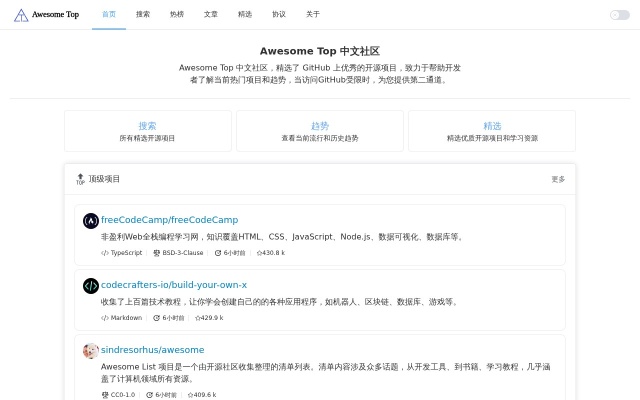
Task: Click the codecrafters-io avatar icon
Action: coord(91,285)
